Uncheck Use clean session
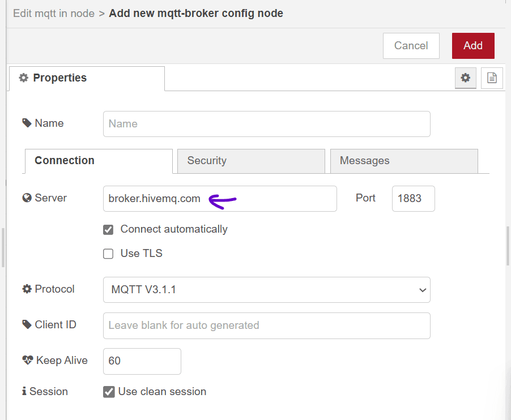The height and width of the screenshot is (420, 511). (108, 391)
